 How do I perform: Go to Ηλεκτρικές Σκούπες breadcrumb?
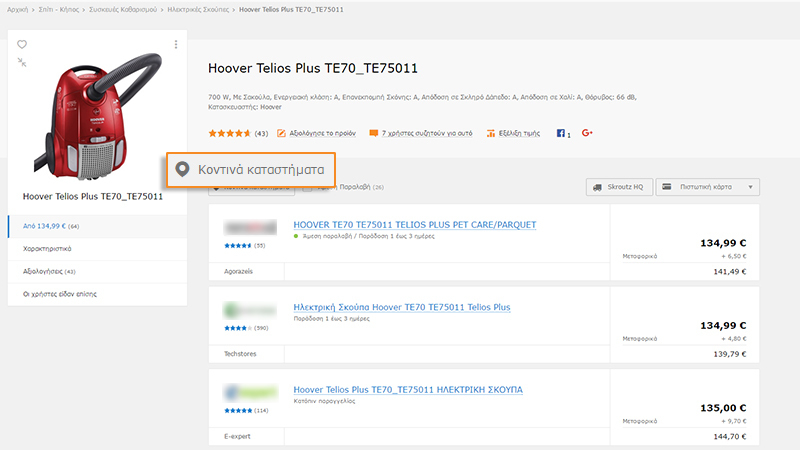coord(198,10)
